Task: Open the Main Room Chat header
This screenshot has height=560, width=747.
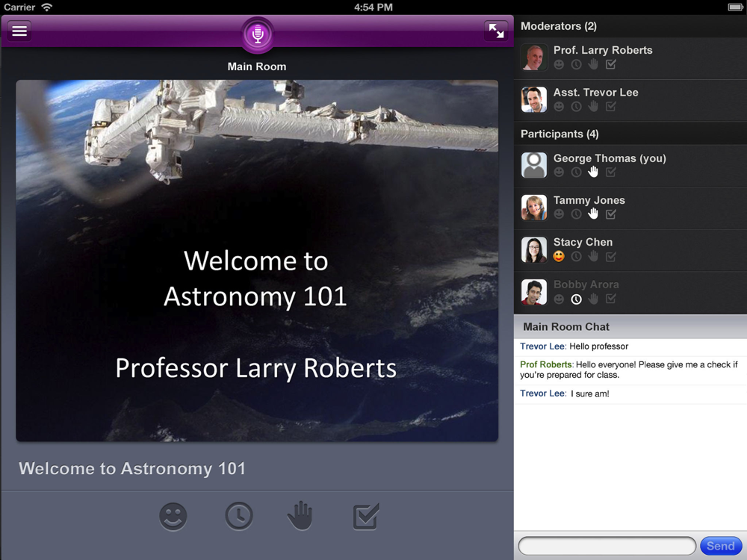Action: 566,327
